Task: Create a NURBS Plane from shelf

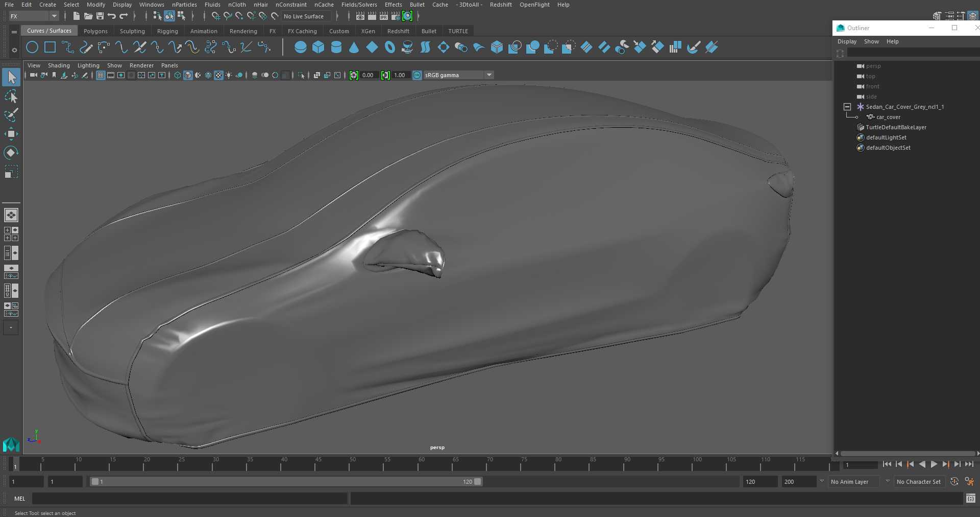Action: coord(372,48)
